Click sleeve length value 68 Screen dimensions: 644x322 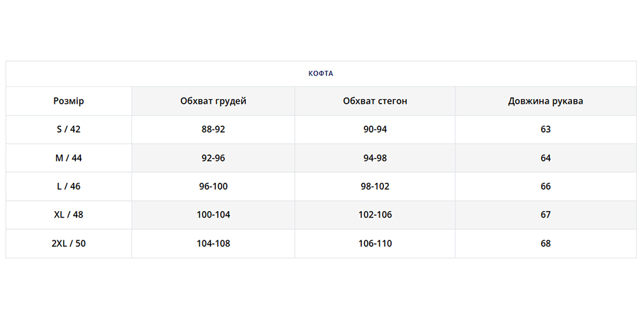pos(545,243)
